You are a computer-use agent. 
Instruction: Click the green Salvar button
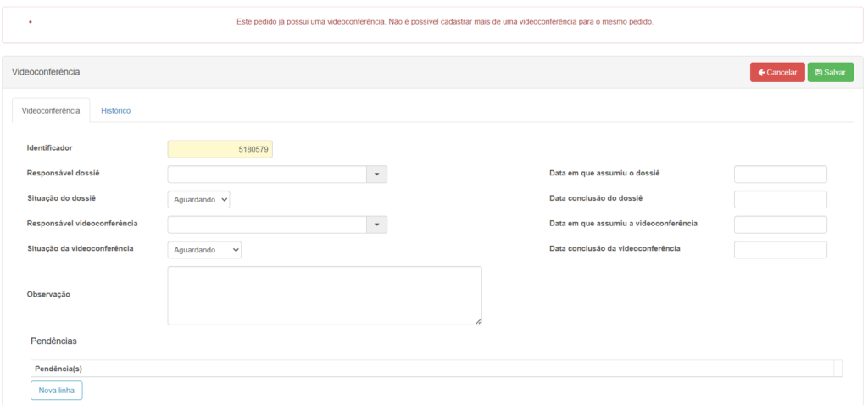(830, 73)
